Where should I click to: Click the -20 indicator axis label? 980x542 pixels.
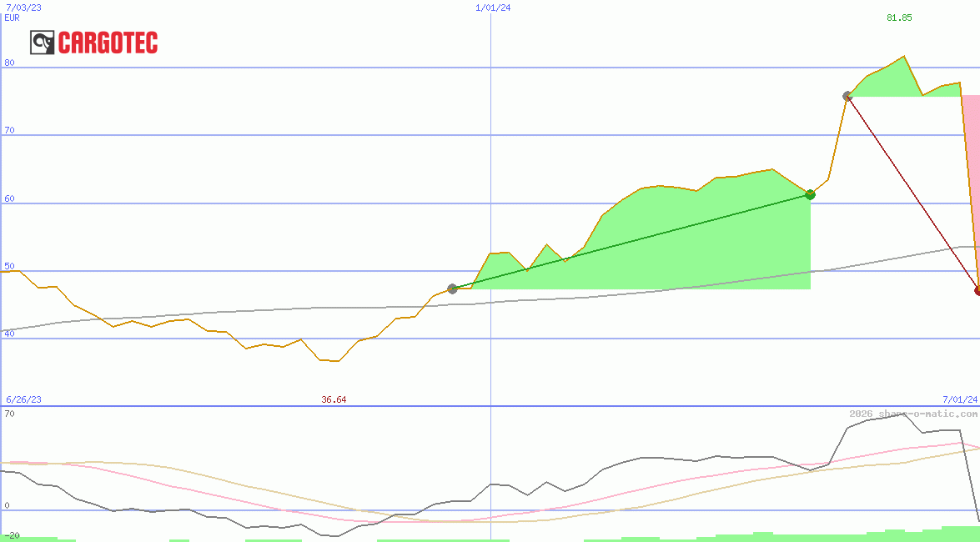tap(12, 536)
